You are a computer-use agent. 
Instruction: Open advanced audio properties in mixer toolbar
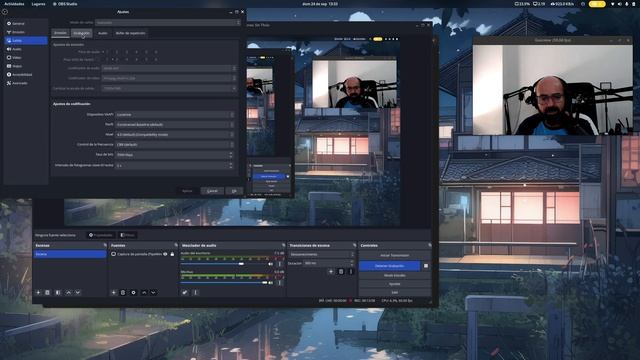coord(185,293)
